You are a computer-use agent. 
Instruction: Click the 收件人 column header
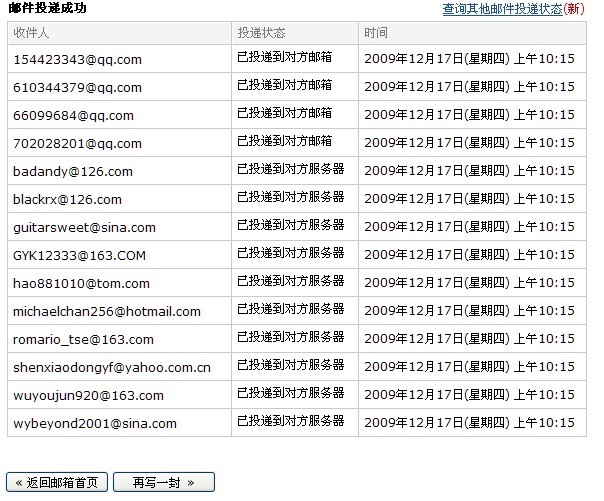click(32, 32)
